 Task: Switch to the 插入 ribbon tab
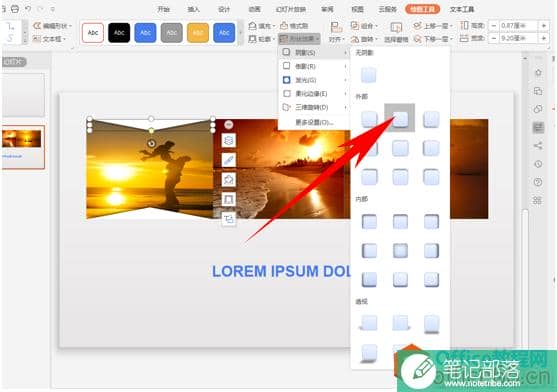coord(194,9)
